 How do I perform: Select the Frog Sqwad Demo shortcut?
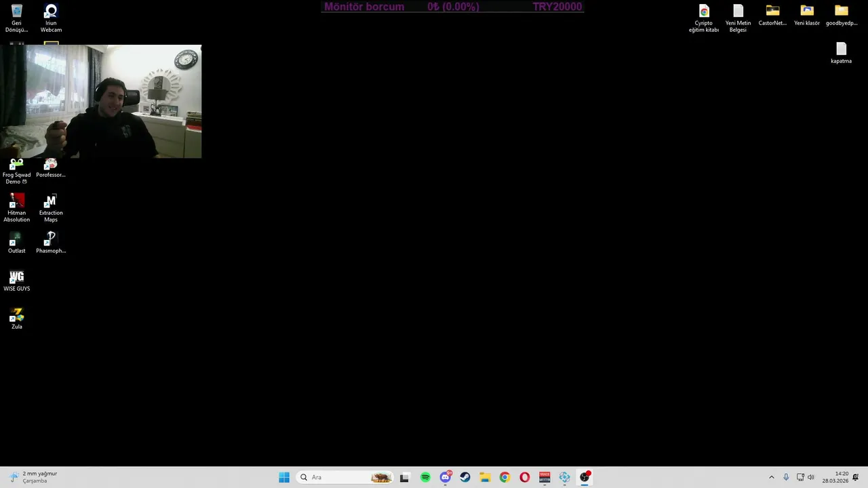pyautogui.click(x=16, y=172)
